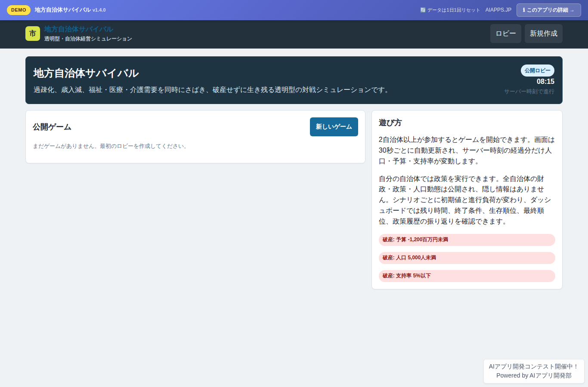
Task: Open the 地方自治体サバイバル header title link
Action: [78, 29]
